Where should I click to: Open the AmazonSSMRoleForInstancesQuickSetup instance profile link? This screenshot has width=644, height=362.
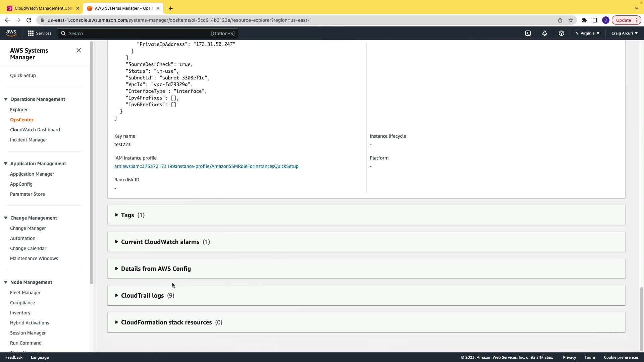point(206,166)
